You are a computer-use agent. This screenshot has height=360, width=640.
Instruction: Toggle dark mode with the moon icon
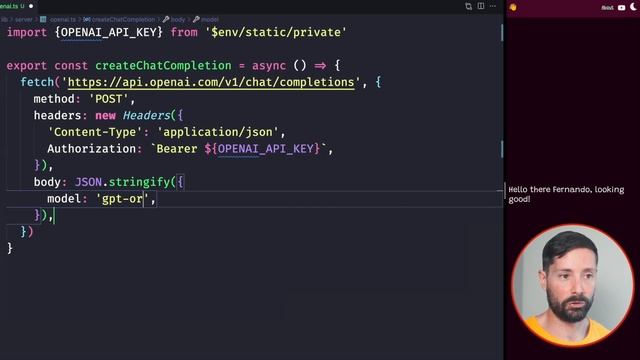[x=634, y=7]
